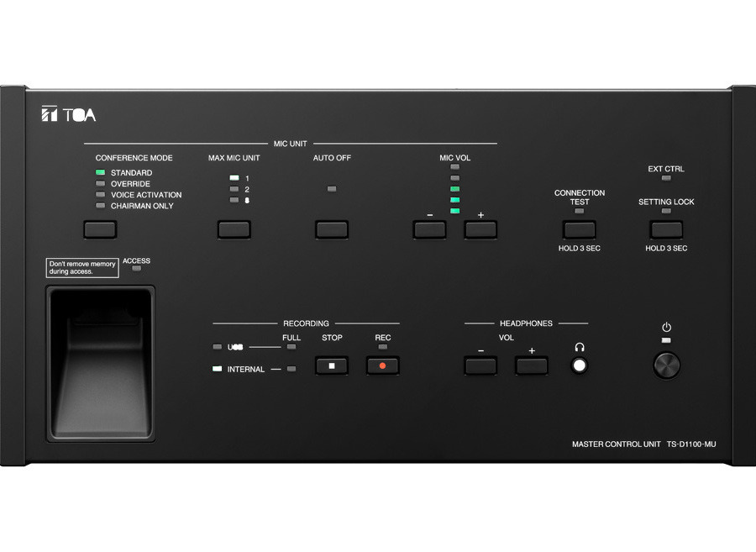The width and height of the screenshot is (756, 552).
Task: Click the REC indicator LED
Action: coord(383,347)
